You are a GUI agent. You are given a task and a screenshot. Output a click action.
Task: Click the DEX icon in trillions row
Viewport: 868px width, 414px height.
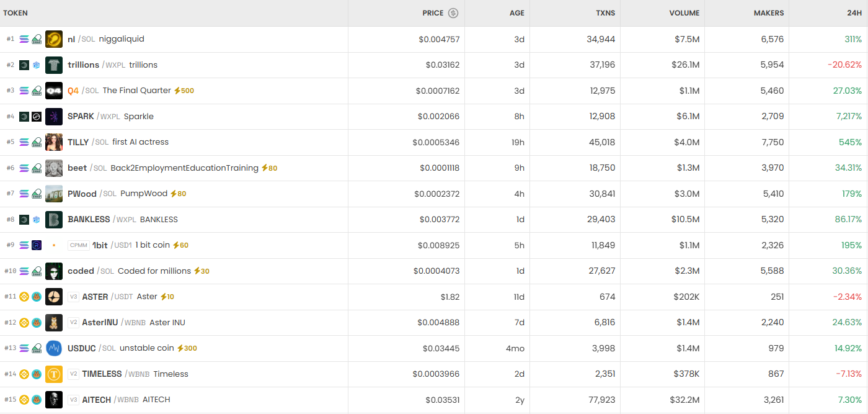coord(37,65)
